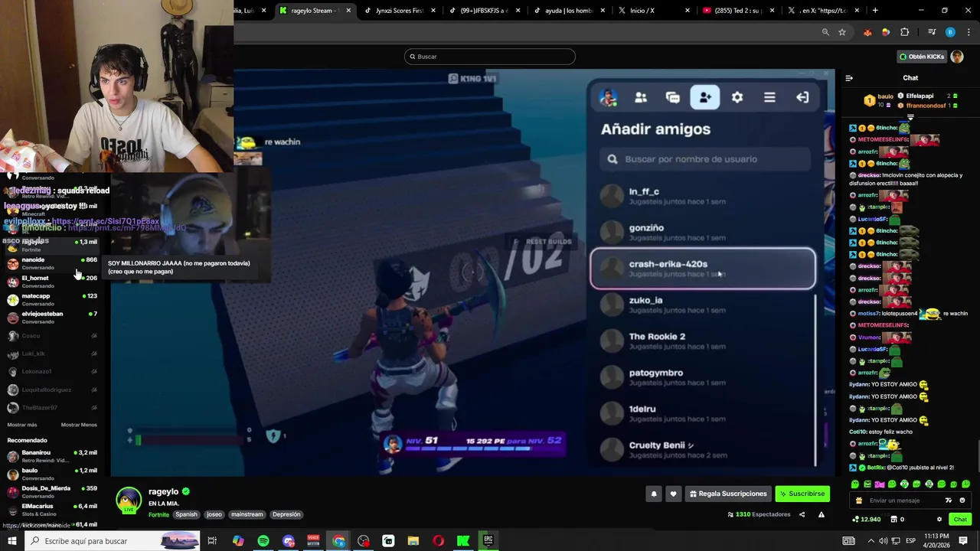The height and width of the screenshot is (551, 980).
Task: Select friend suggestion zuko_ia
Action: click(x=703, y=305)
